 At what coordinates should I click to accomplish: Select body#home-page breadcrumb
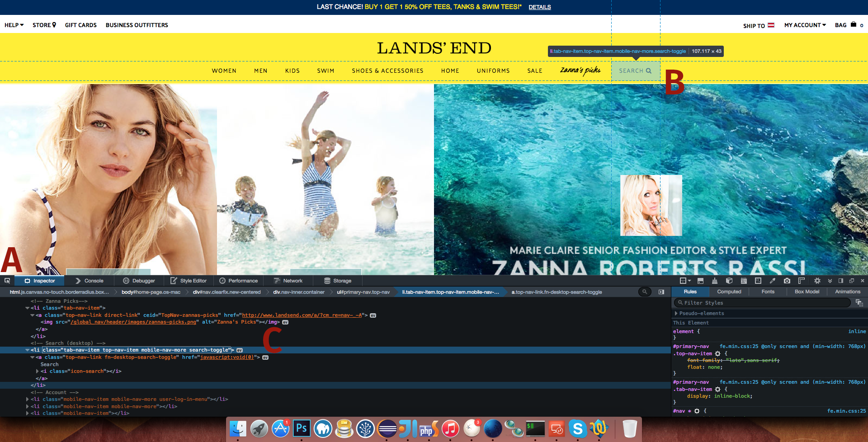[x=151, y=292]
